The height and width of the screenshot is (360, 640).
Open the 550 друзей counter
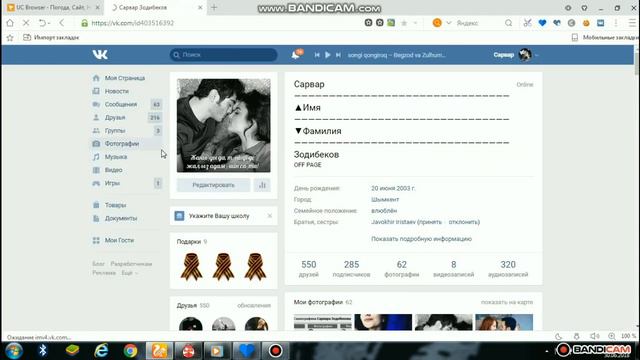point(309,269)
